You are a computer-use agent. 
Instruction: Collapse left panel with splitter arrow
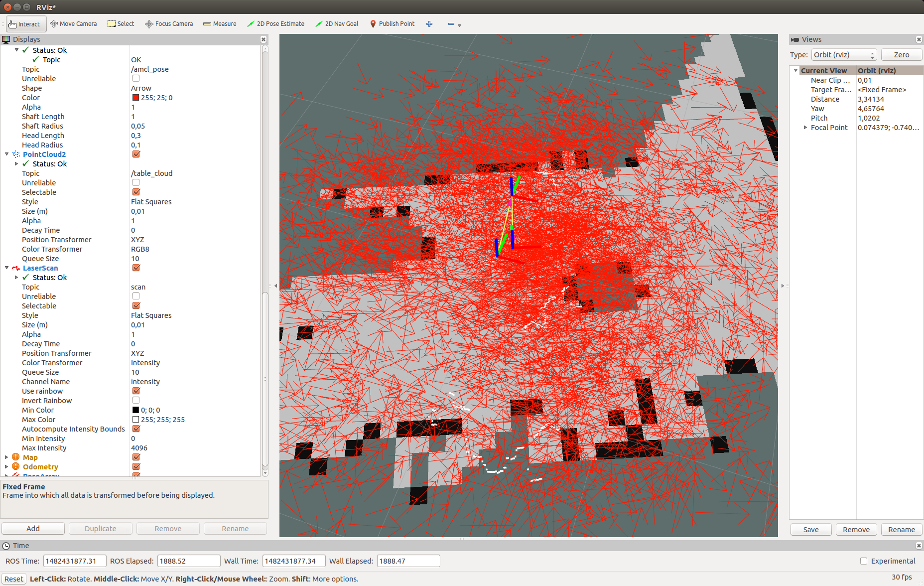point(275,286)
